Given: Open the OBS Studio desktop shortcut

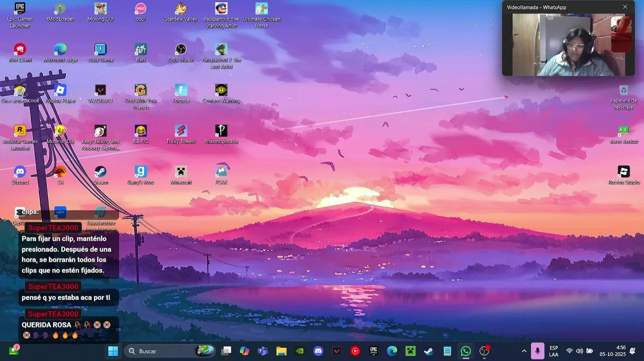Looking at the screenshot, I should click(x=181, y=53).
